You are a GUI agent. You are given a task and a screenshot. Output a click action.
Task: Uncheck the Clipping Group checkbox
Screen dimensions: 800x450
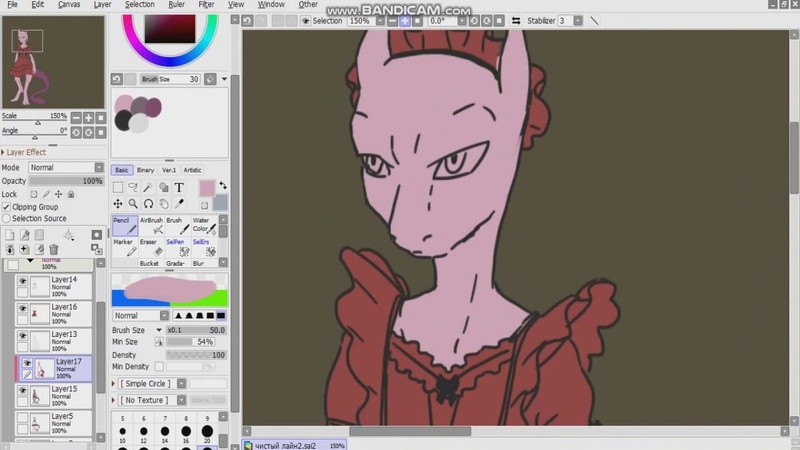[x=6, y=207]
